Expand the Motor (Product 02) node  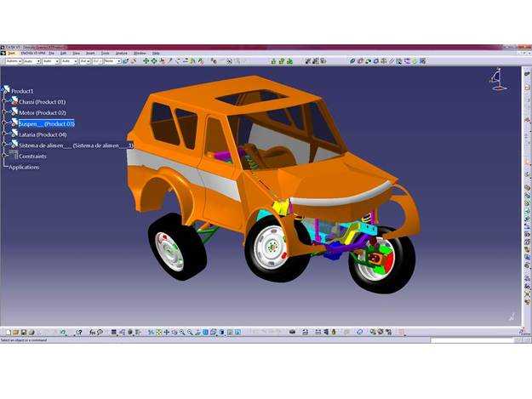coord(4,112)
